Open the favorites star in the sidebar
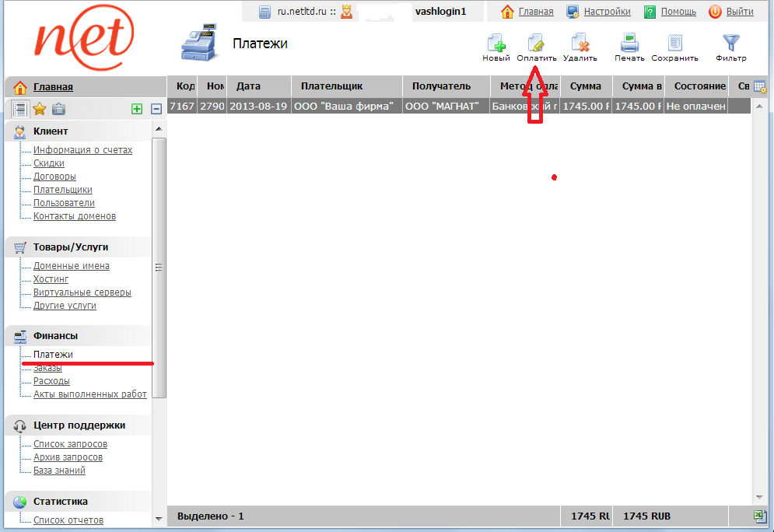Screen dimensions: 774x532 (x=40, y=110)
